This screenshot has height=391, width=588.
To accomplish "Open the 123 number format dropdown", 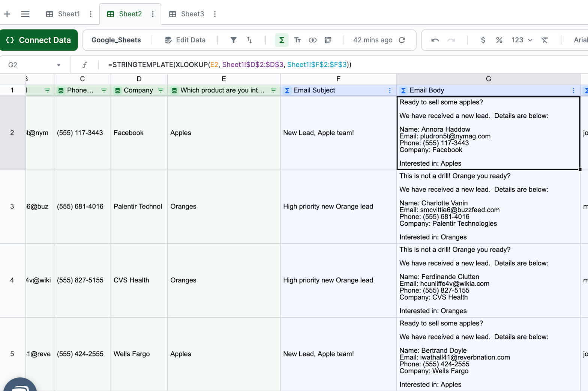I will [522, 40].
